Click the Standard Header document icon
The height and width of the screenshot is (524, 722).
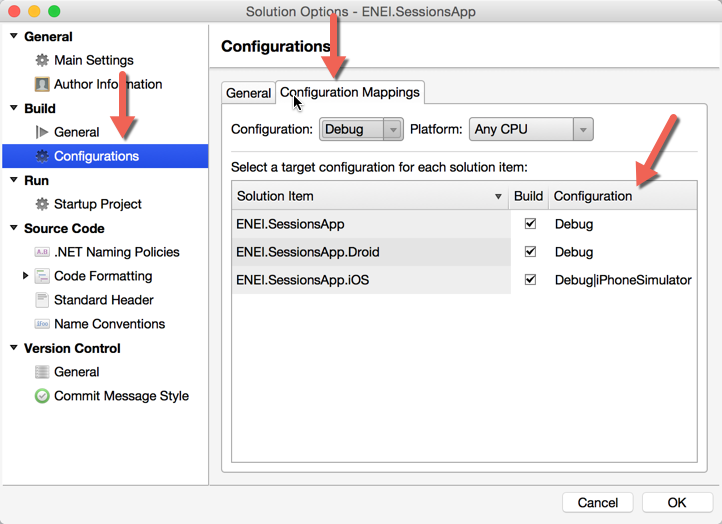42,300
